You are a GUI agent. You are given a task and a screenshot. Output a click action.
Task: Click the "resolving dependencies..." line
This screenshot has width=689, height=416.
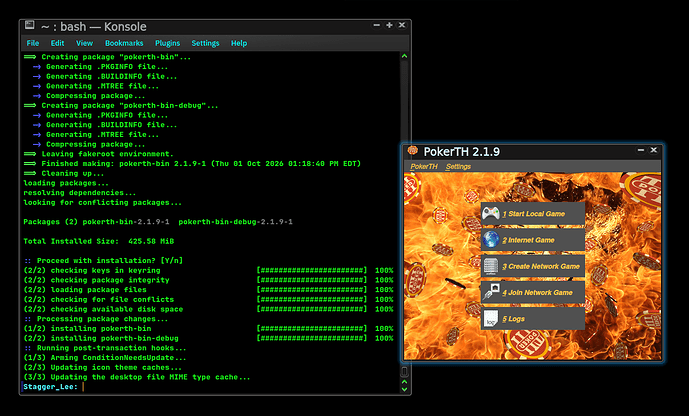tap(80, 193)
